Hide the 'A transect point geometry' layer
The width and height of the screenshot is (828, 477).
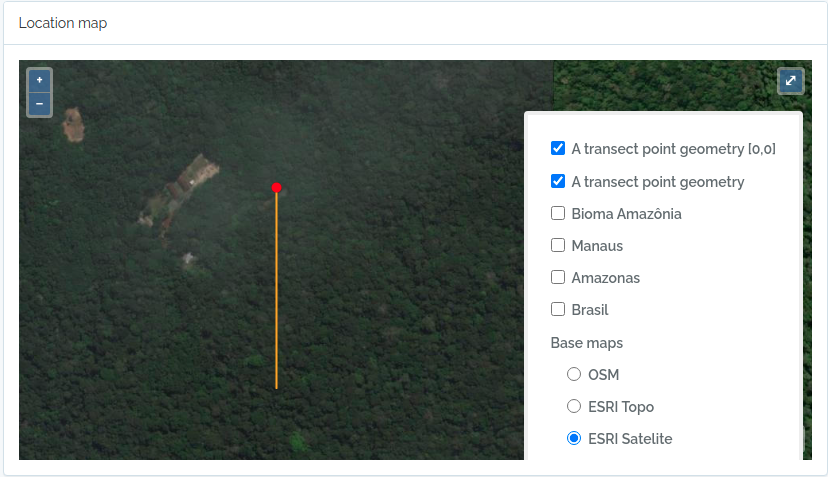pos(558,181)
